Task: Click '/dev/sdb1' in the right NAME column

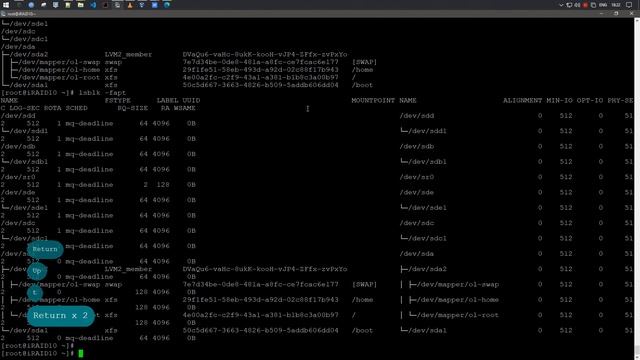Action: (427, 162)
